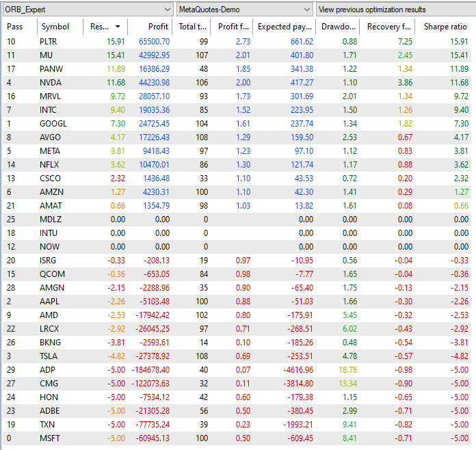Click the loss value -122073.63

[150, 383]
